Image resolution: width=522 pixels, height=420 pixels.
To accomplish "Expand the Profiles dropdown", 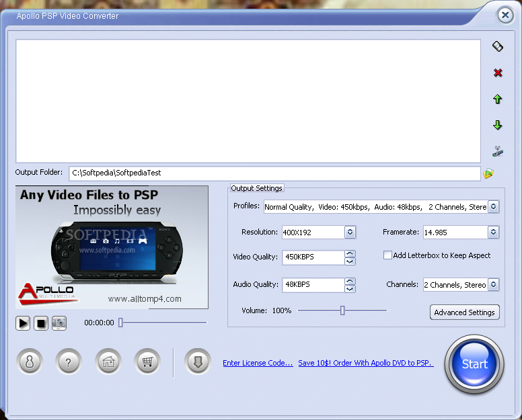I will [x=493, y=206].
